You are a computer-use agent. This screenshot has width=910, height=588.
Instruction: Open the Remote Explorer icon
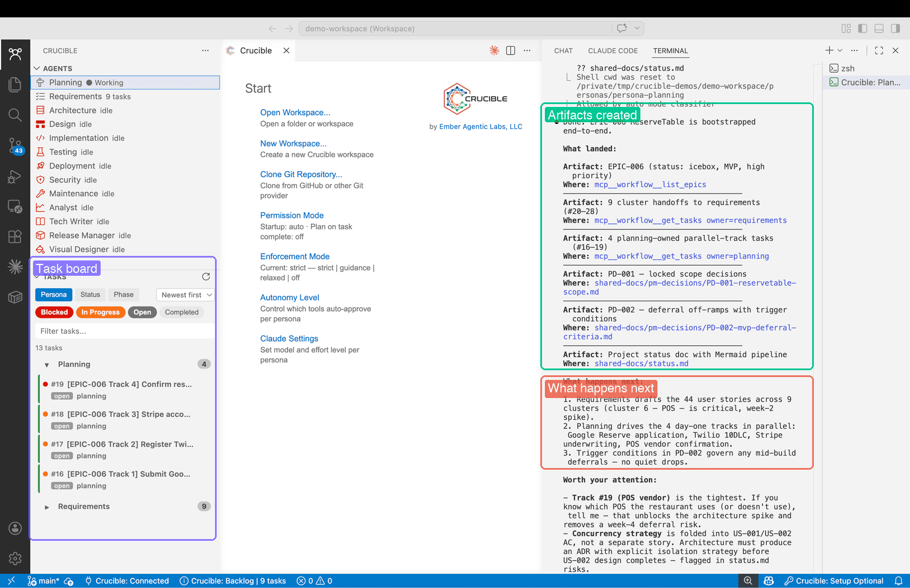point(15,206)
